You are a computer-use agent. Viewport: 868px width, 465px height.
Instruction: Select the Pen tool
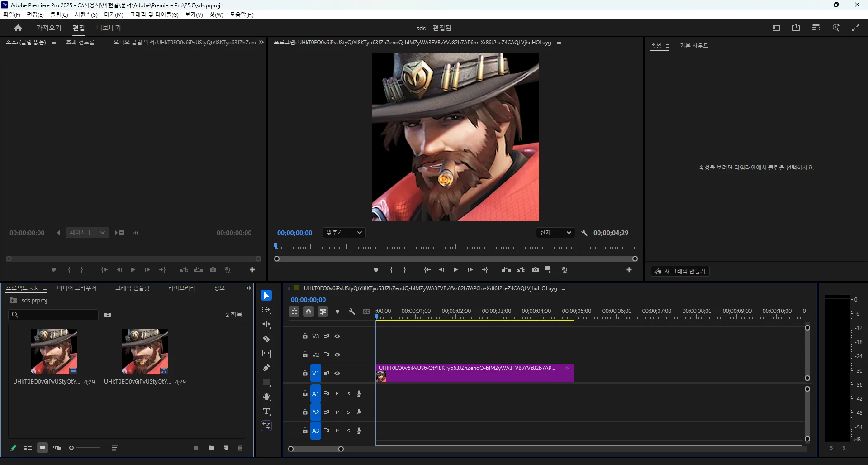pos(266,368)
